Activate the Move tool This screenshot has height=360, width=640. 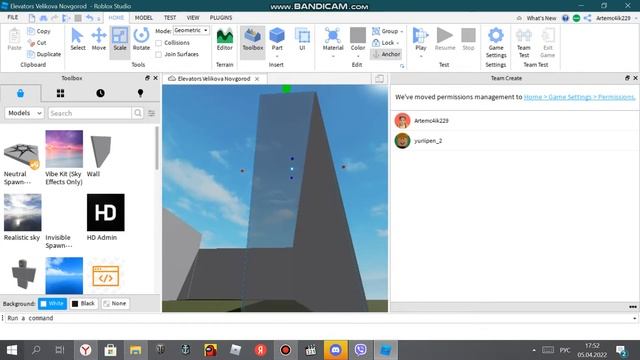coord(99,40)
